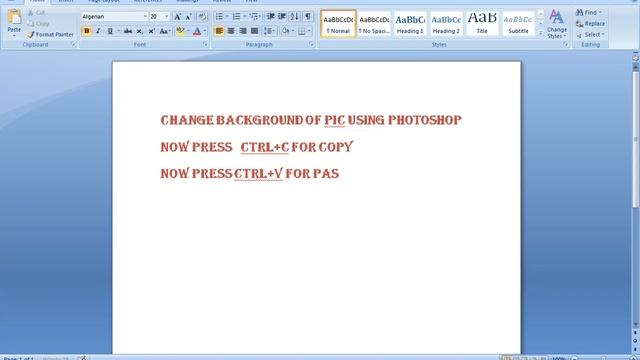Expand the Font dialog launcher
This screenshot has width=640, height=360.
(x=205, y=44)
